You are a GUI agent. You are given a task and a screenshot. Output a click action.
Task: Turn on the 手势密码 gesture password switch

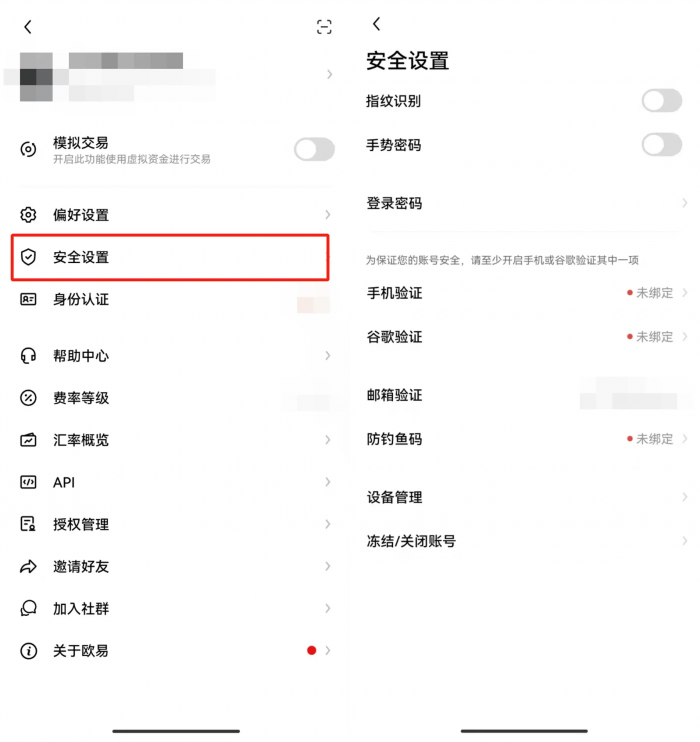click(x=662, y=144)
